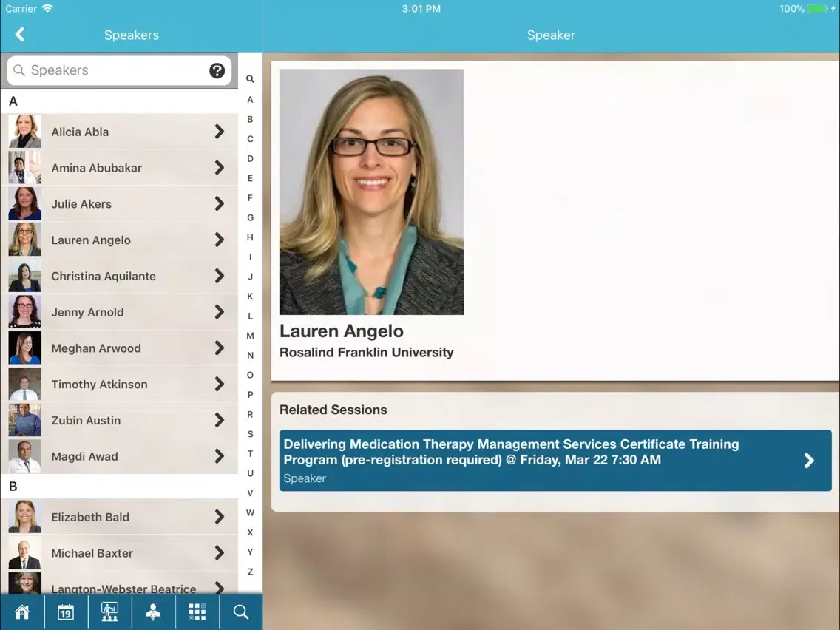The image size is (840, 630).
Task: Open the speakers person icon
Action: coord(153,612)
